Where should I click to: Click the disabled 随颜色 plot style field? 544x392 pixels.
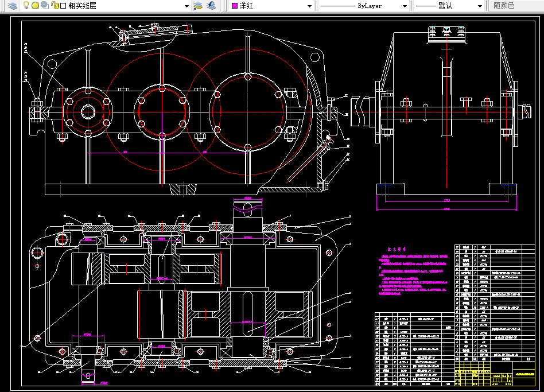[516, 6]
